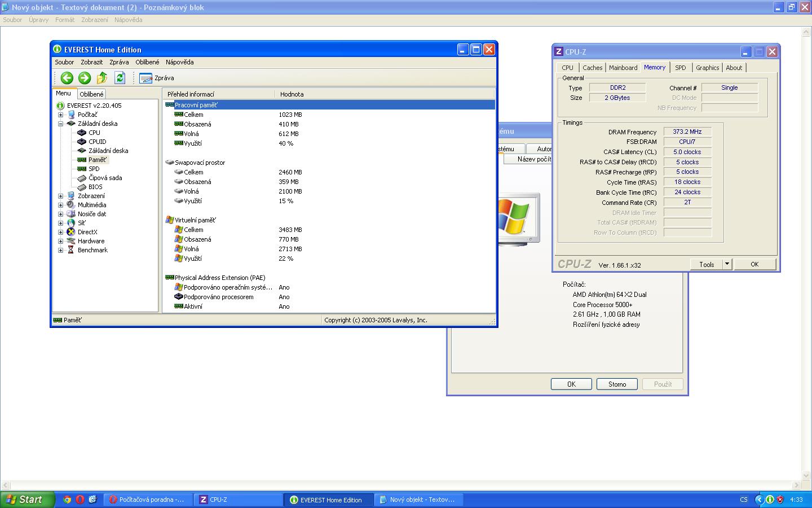The image size is (812, 508).
Task: Click EVEREST green tray icon
Action: (x=770, y=500)
